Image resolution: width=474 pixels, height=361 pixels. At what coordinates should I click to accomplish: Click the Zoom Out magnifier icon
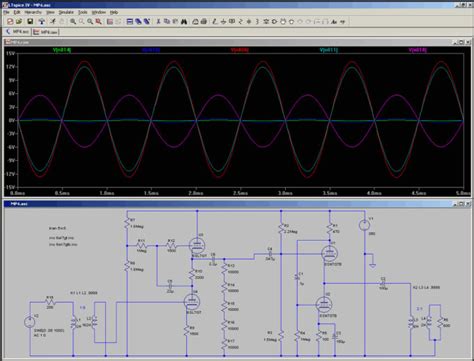pyautogui.click(x=90, y=22)
